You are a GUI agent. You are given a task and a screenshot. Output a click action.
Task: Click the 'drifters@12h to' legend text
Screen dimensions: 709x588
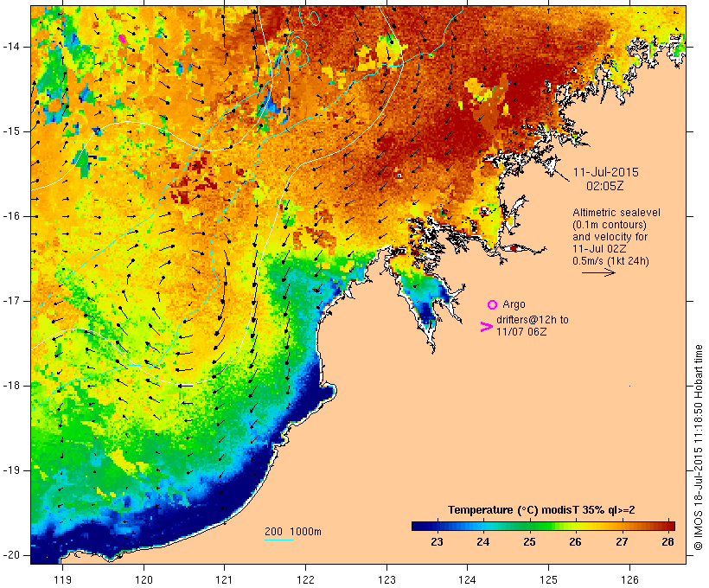click(x=533, y=320)
